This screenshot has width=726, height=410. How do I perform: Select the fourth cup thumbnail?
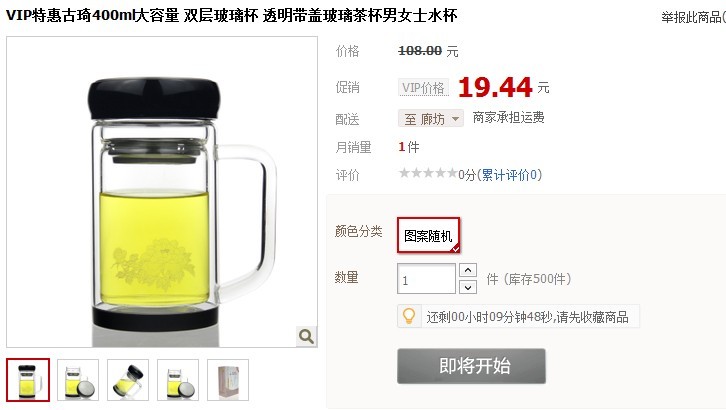pos(178,379)
